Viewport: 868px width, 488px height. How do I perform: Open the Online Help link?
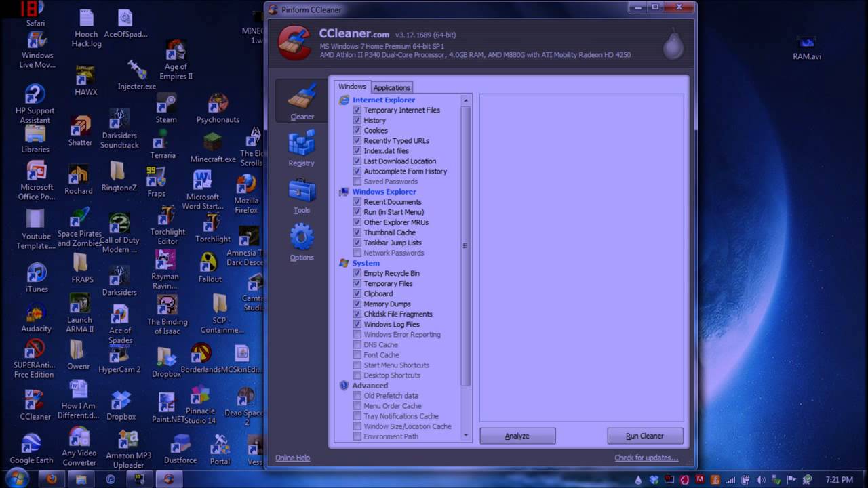pos(292,457)
